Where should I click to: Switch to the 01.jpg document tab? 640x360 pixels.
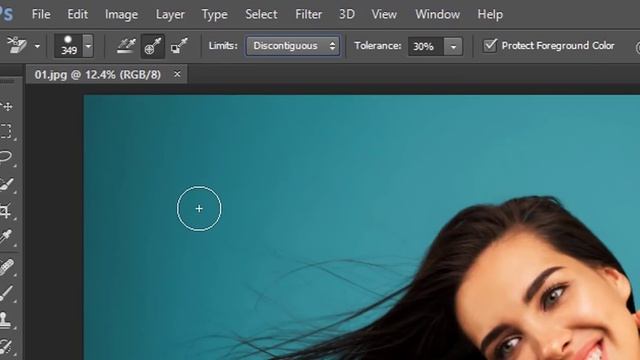[x=98, y=75]
